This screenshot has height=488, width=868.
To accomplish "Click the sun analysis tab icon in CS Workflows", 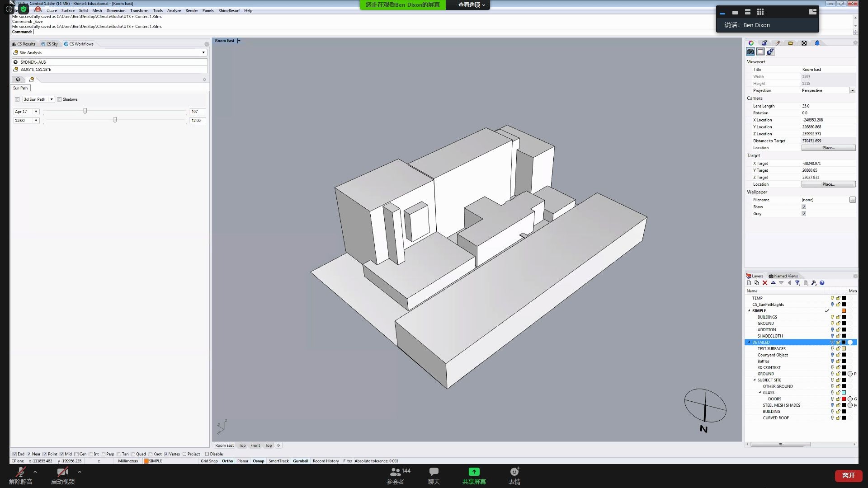I will point(32,80).
